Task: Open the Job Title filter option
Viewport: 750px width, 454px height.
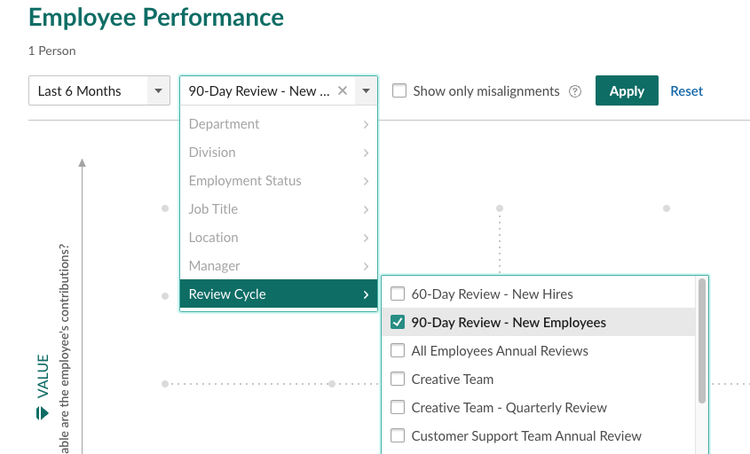Action: tap(278, 209)
